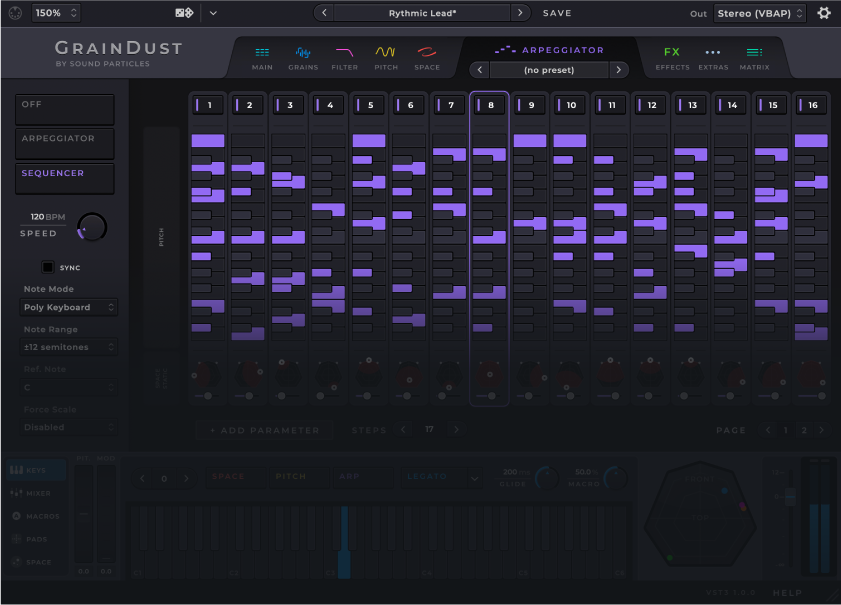Open the Note Mode dropdown
The height and width of the screenshot is (605, 841).
tap(68, 307)
